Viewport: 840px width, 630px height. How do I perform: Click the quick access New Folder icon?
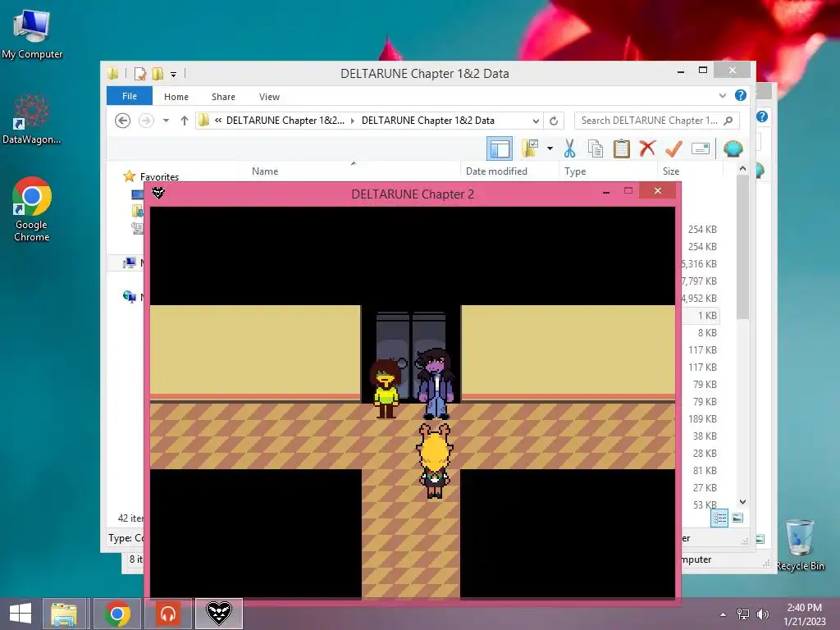(157, 73)
